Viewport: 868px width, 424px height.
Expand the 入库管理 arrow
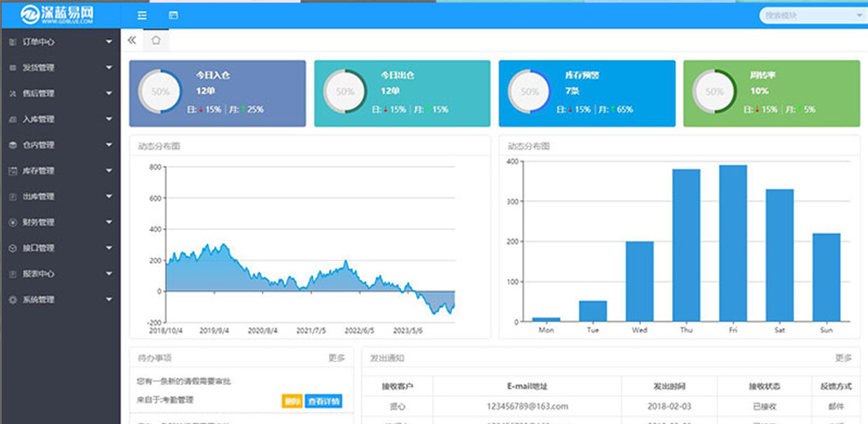pyautogui.click(x=109, y=119)
